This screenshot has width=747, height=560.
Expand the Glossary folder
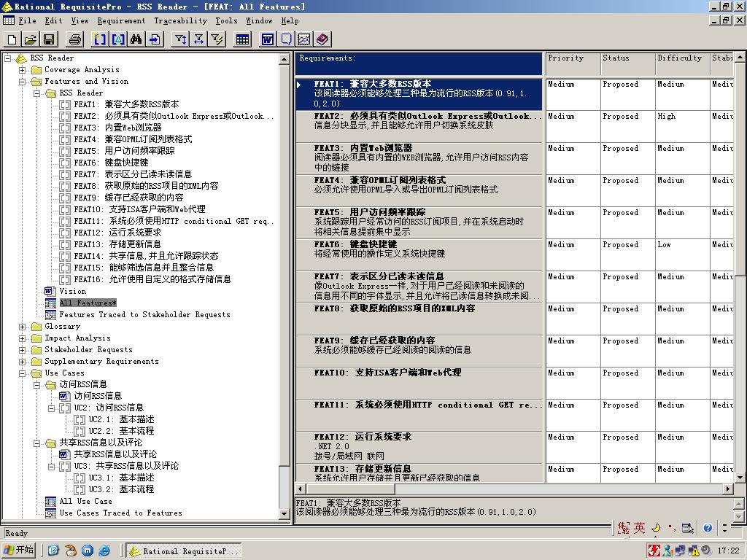(23, 327)
